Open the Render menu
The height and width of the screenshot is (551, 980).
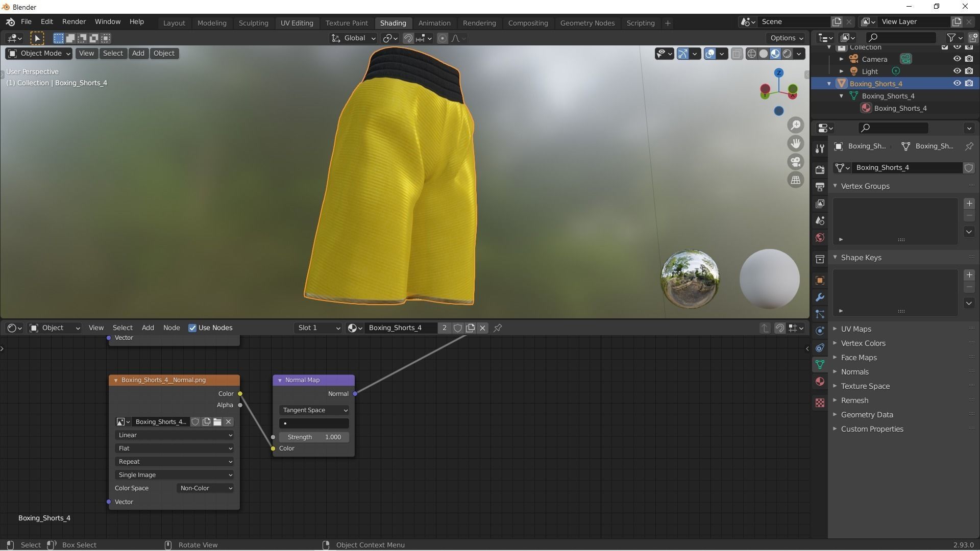pyautogui.click(x=74, y=22)
